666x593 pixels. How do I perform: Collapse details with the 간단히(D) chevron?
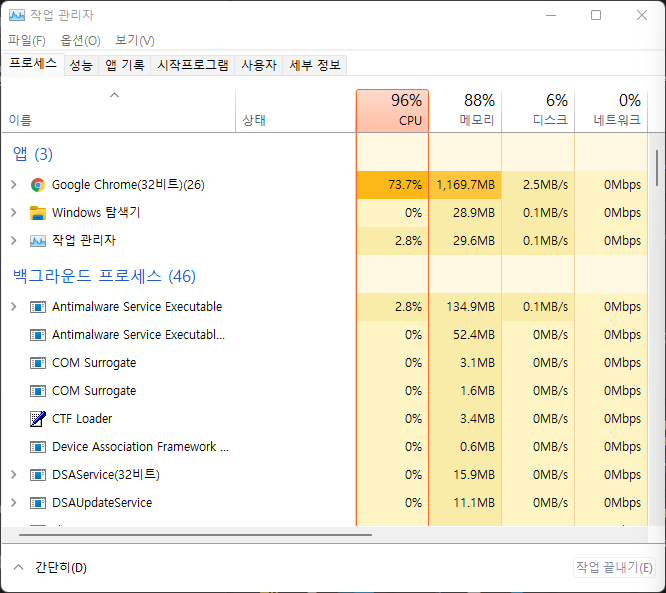[x=18, y=568]
